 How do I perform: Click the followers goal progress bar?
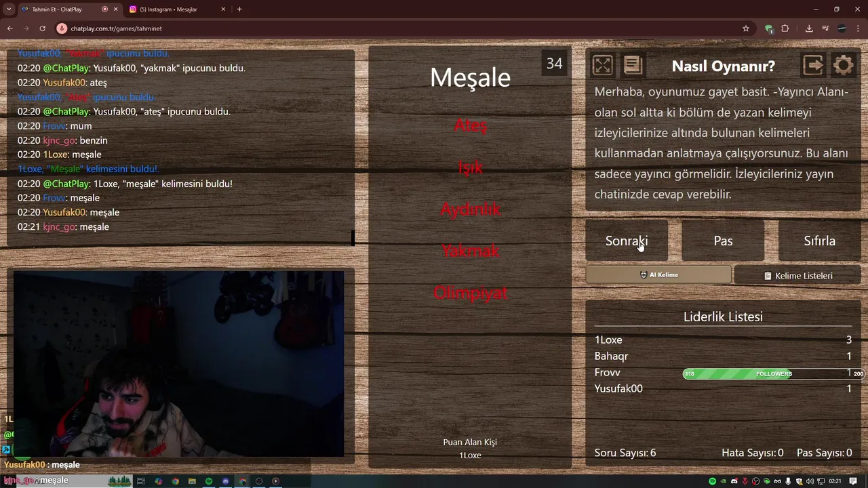click(774, 373)
